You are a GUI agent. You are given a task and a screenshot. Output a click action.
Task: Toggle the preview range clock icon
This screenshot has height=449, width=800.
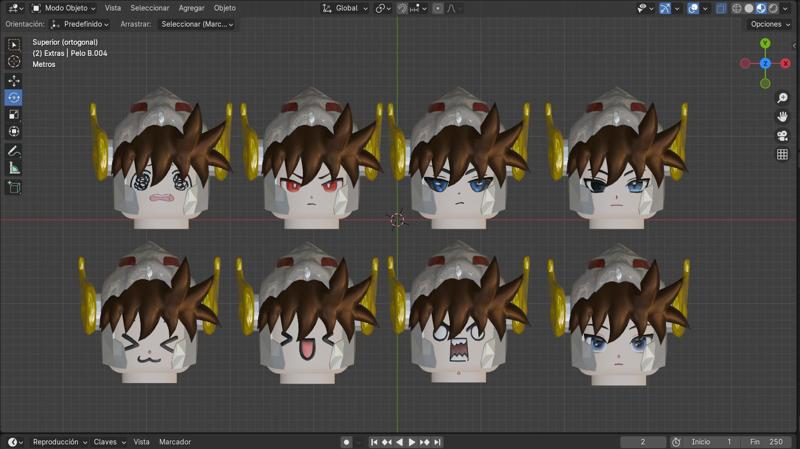(676, 442)
